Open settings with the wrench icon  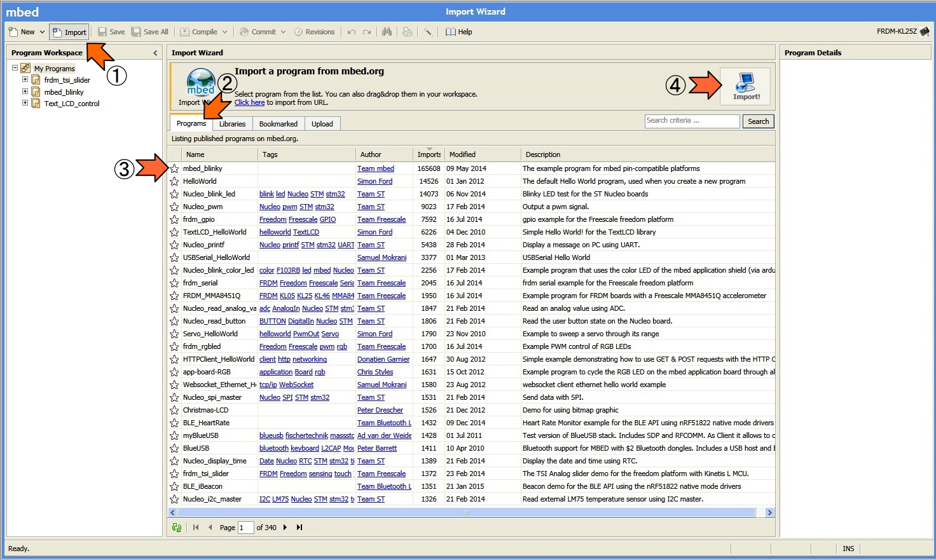[428, 32]
